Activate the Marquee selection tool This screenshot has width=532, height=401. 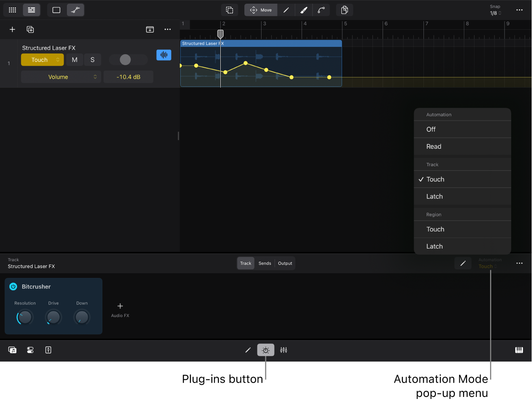click(230, 10)
